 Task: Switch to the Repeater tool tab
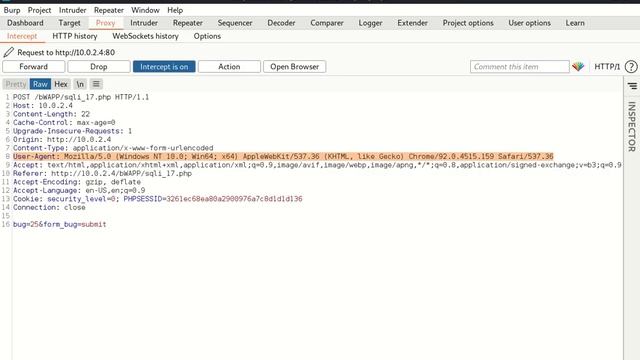[188, 23]
